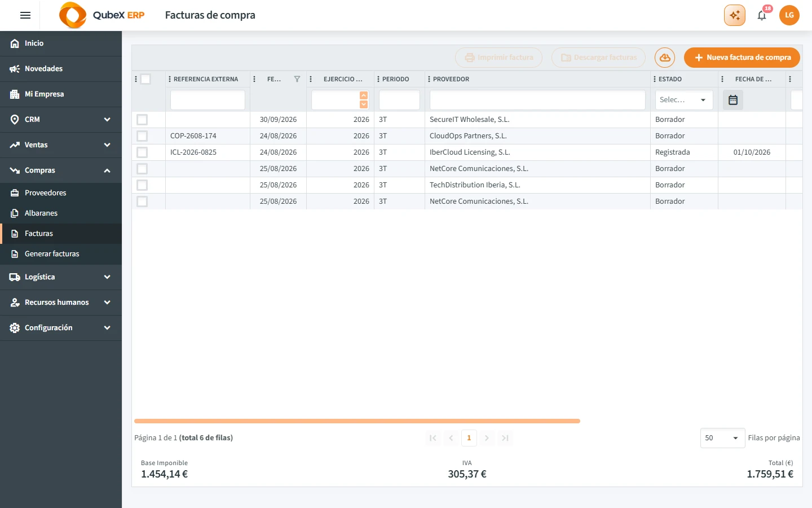Open column menu dots for PROVEEDOR

[x=429, y=79]
